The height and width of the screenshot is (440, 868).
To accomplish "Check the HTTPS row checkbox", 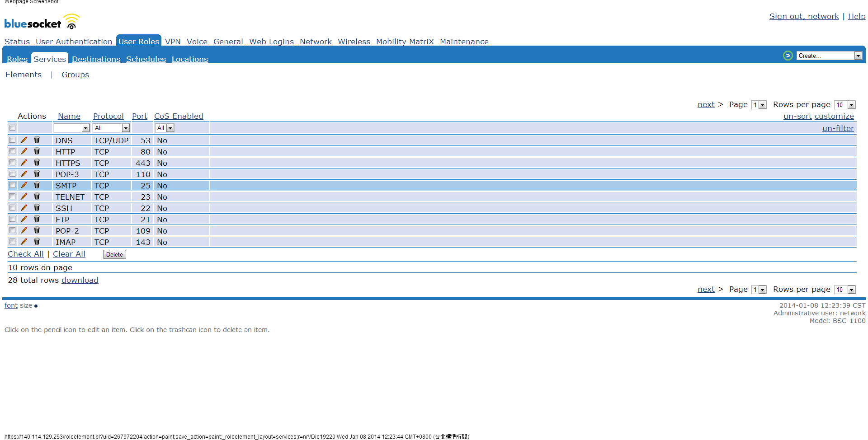I will (13, 163).
